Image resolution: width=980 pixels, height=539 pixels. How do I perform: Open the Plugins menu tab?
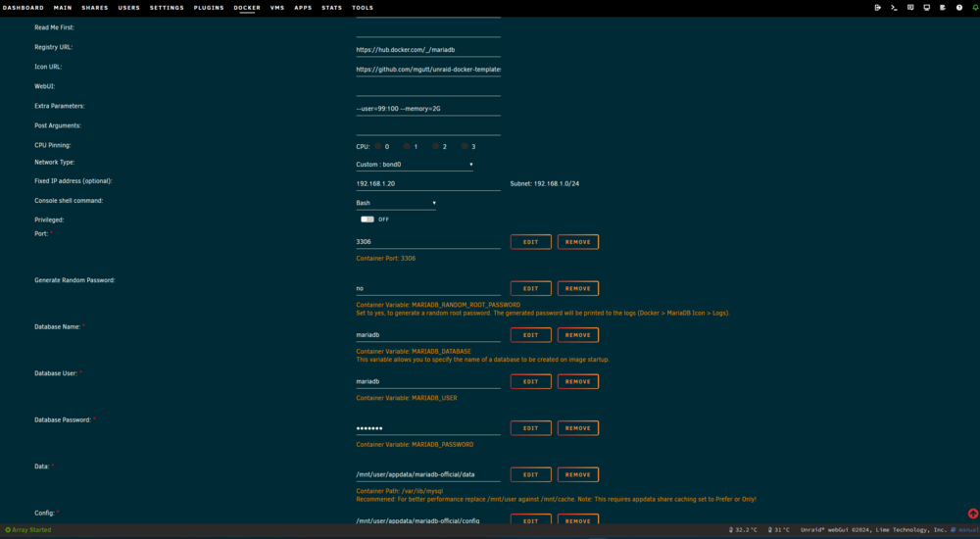coord(209,8)
